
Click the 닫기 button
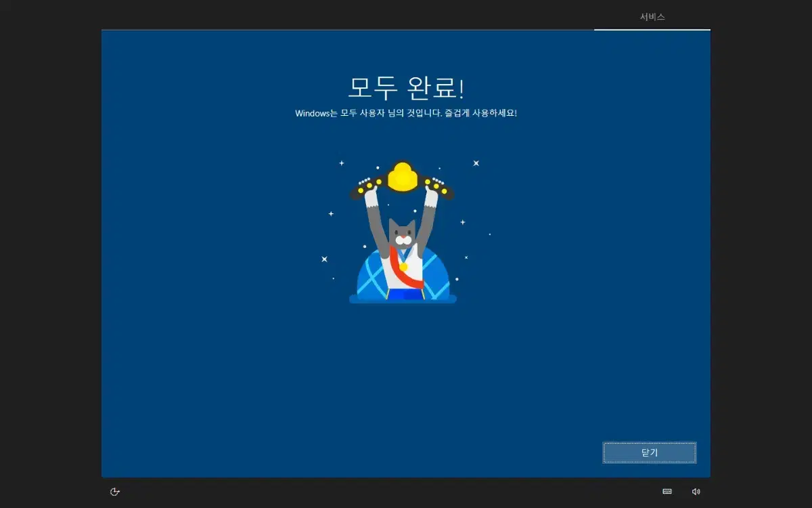point(649,452)
